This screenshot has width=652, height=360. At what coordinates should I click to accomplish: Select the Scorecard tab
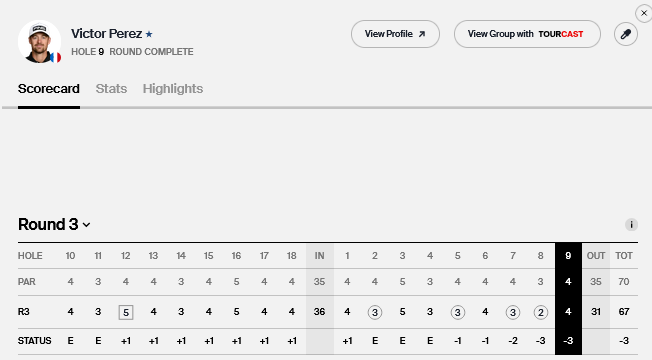[49, 89]
